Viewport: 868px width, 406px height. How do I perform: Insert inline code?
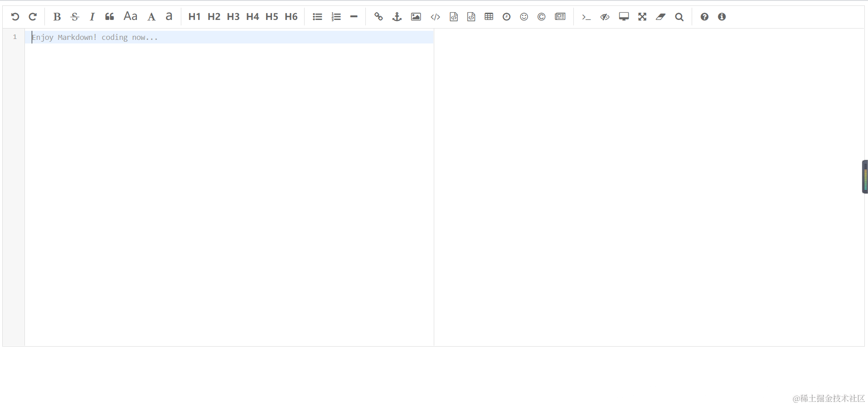click(x=435, y=17)
